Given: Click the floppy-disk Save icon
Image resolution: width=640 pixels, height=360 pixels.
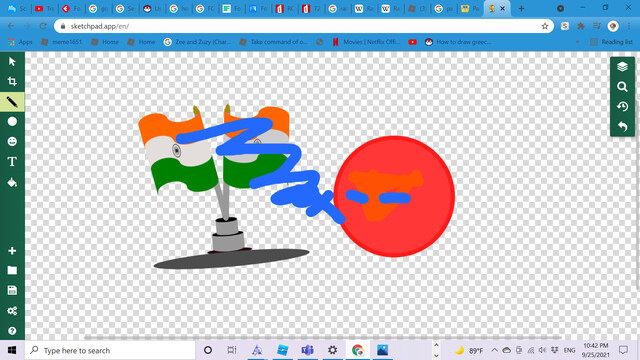Looking at the screenshot, I should pos(12,290).
